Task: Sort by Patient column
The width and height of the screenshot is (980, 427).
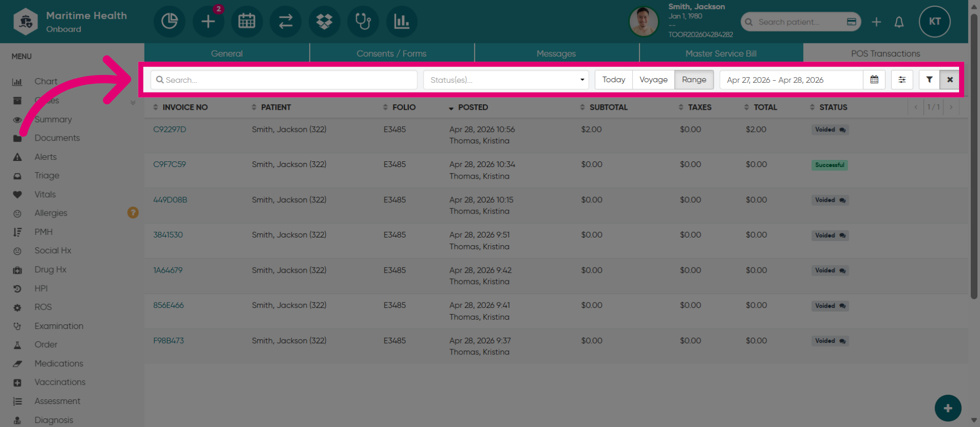Action: (271, 107)
